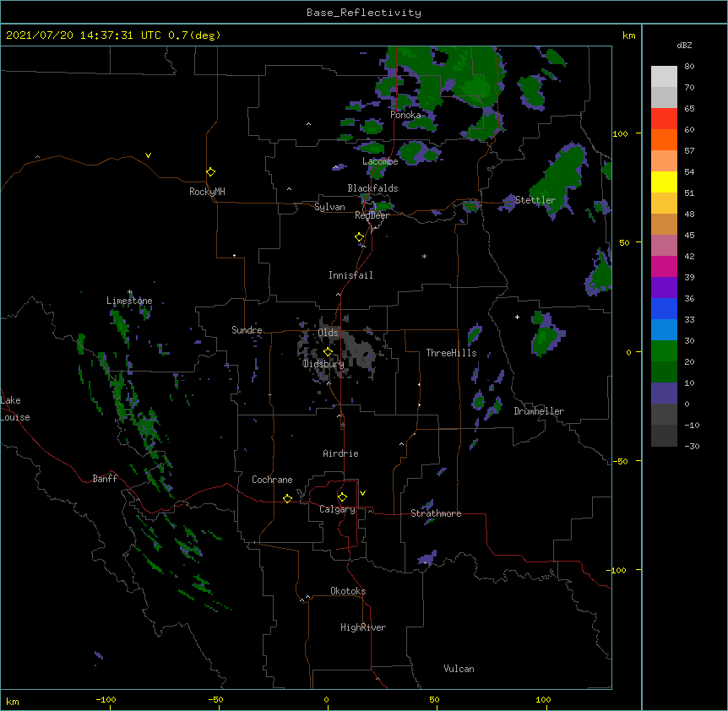Screen dimensions: 728x711
Task: Click the Sylvan label
Action: (329, 207)
